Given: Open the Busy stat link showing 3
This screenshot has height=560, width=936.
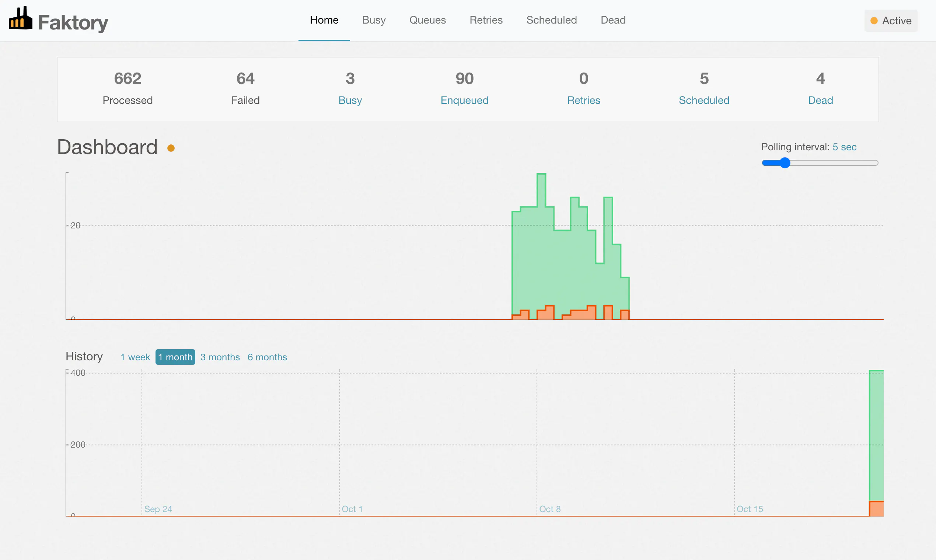Looking at the screenshot, I should 350,100.
